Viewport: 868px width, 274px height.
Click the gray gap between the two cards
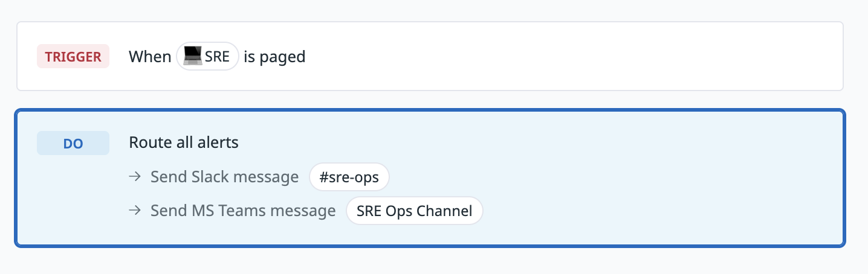click(x=430, y=100)
